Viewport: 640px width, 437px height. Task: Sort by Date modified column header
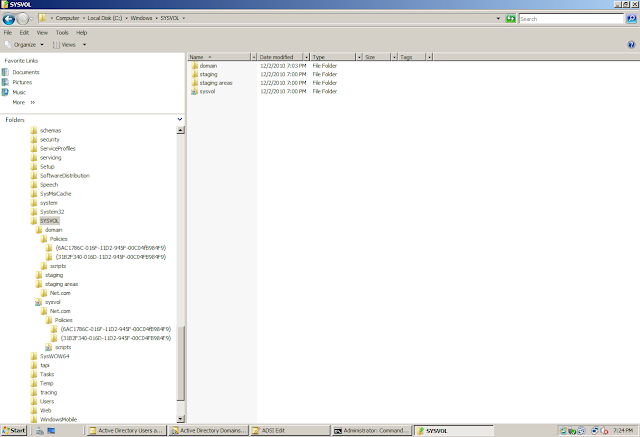point(281,57)
